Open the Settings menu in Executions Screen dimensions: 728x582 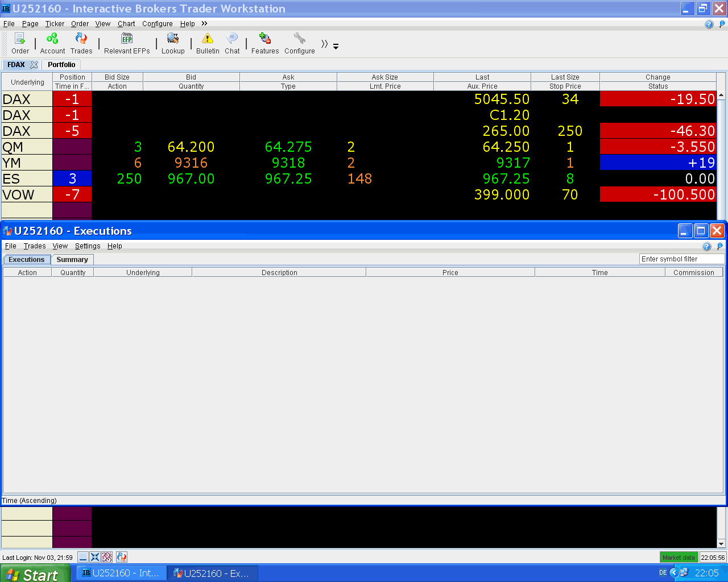tap(88, 246)
